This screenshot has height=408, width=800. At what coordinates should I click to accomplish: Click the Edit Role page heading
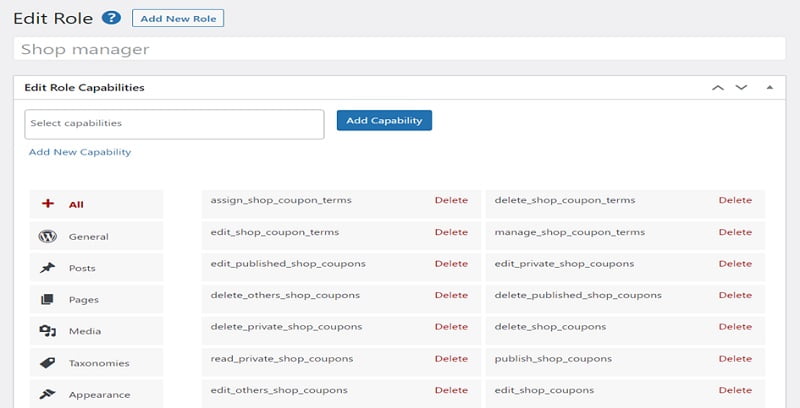pos(53,18)
